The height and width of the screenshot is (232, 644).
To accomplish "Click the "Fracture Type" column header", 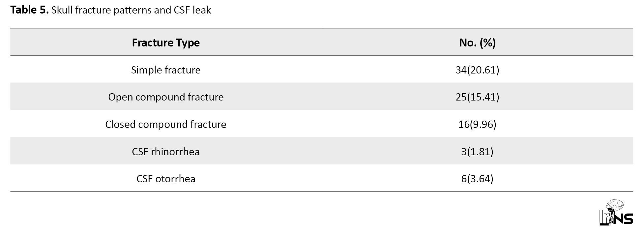I will 166,43.
